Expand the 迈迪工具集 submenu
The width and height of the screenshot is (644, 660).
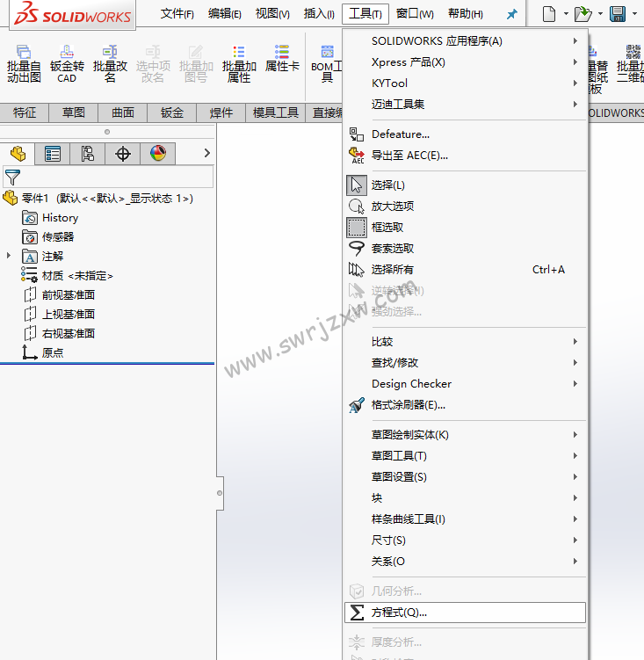point(465,104)
